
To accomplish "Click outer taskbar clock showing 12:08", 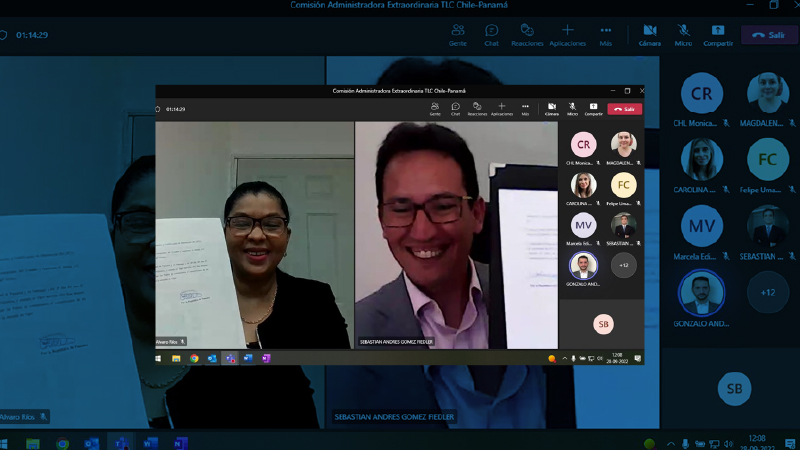I will [757, 442].
